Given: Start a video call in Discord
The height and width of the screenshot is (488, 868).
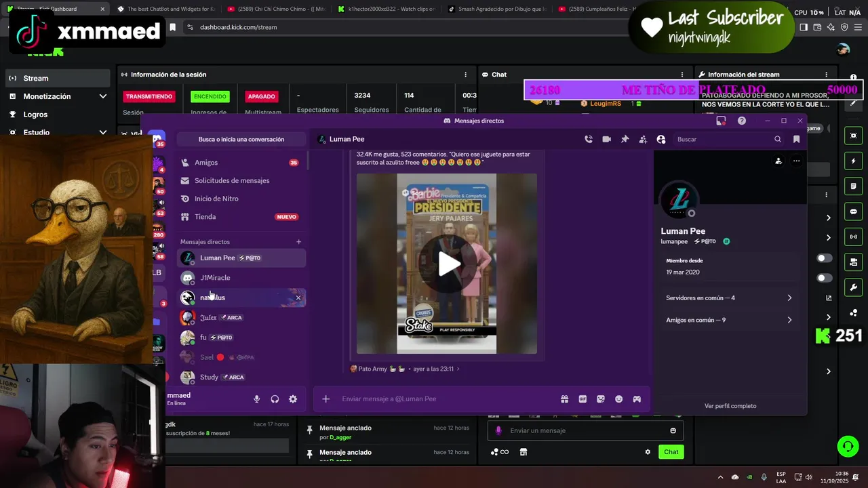Looking at the screenshot, I should pos(606,139).
